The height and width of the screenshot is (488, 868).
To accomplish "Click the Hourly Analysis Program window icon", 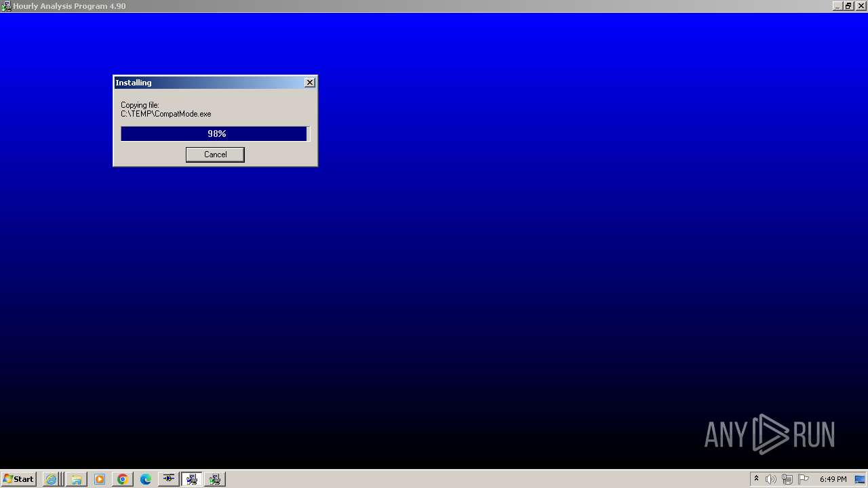I will click(x=6, y=6).
